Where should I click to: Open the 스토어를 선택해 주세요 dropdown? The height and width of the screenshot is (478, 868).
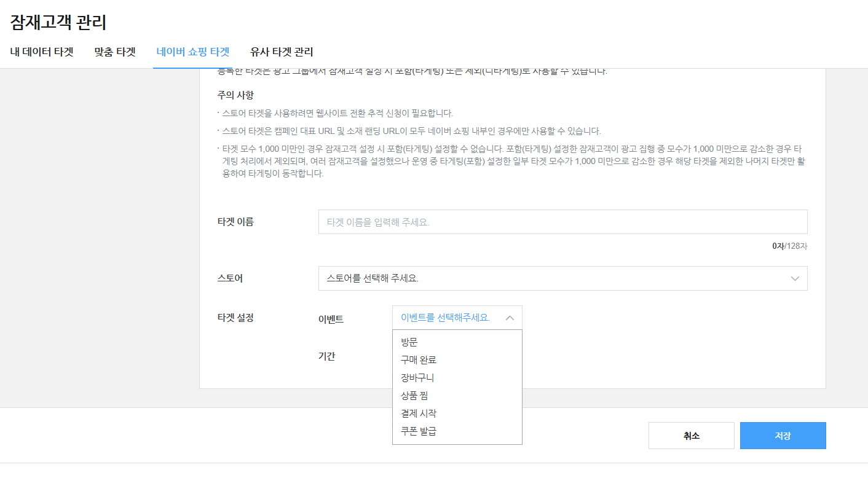(553, 278)
